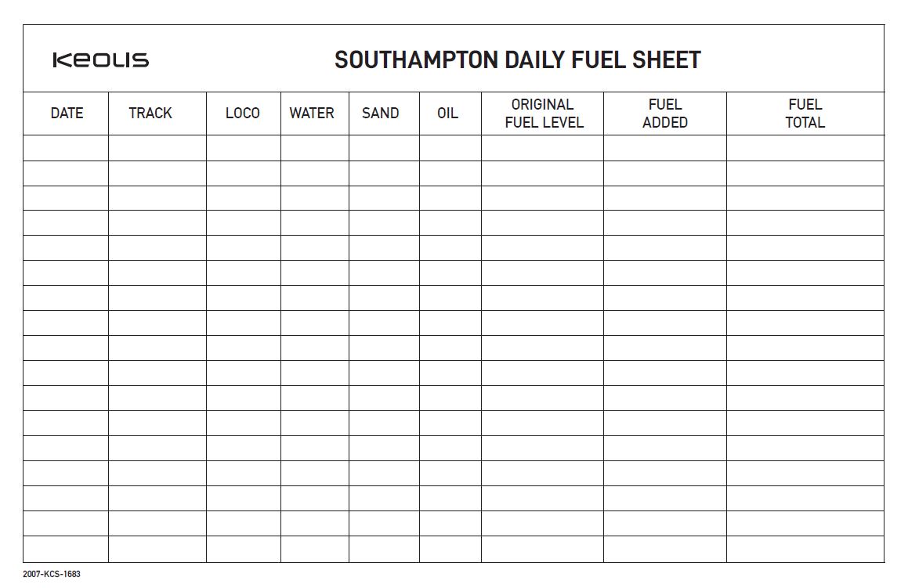This screenshot has height=588, width=908.
Task: Select the FUEL ADDED column header
Action: coord(665,114)
